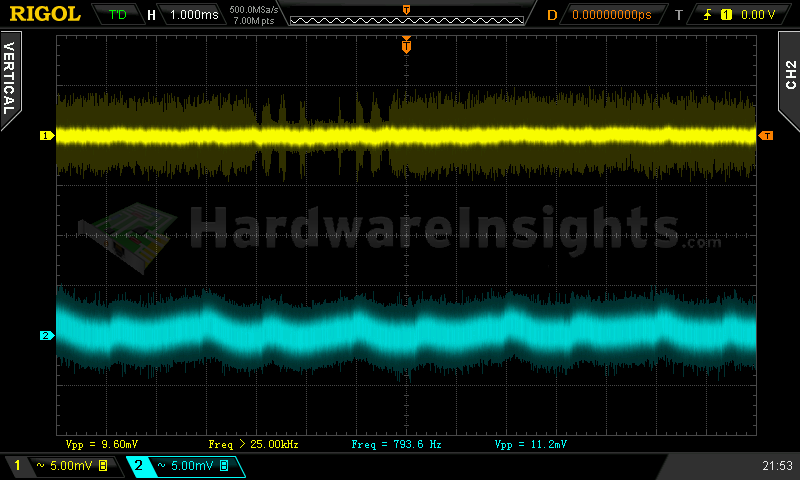Click the AC coupling symbol for channel 1
Image resolution: width=800 pixels, height=480 pixels.
[x=41, y=466]
